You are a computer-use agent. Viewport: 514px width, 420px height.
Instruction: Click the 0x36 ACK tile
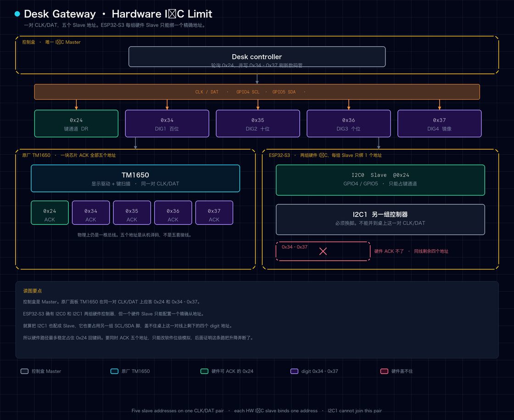[173, 213]
